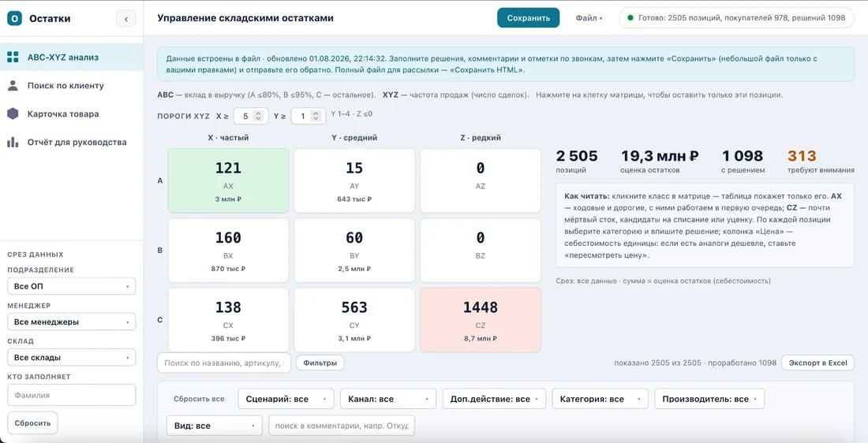This screenshot has width=868, height=443.
Task: Click the X threshold stepper arrows
Action: 257,116
